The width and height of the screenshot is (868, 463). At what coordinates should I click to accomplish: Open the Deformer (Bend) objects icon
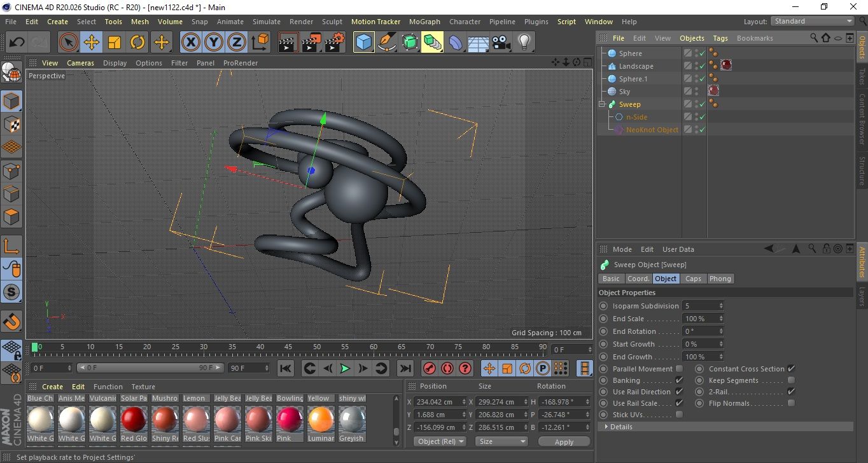(456, 43)
